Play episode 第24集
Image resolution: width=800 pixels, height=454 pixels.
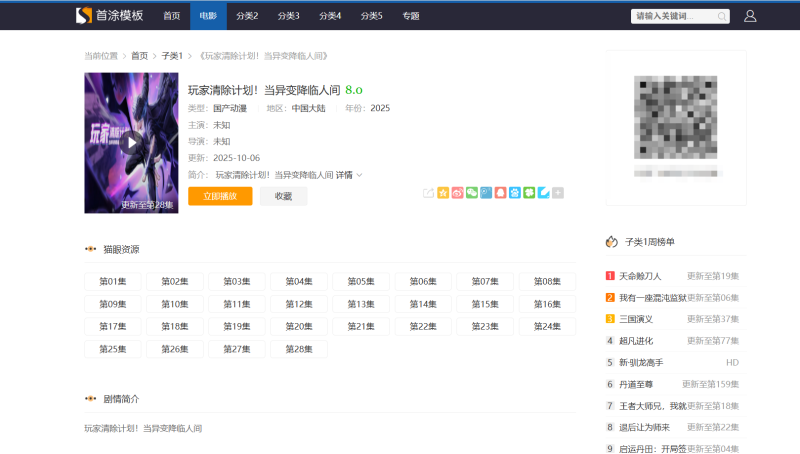pyautogui.click(x=547, y=326)
